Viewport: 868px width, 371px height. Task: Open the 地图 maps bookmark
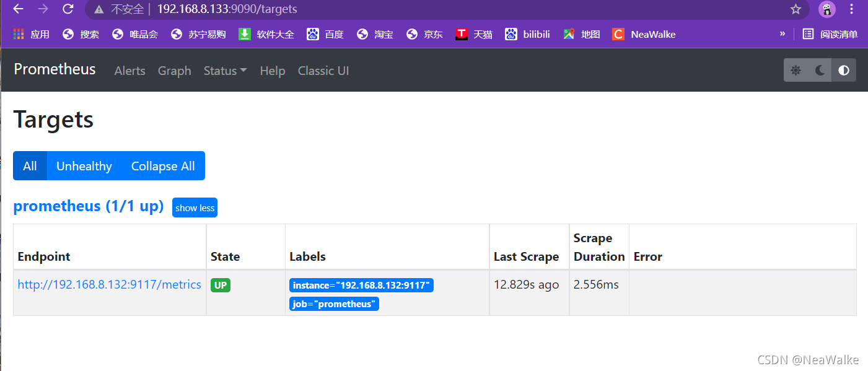point(582,34)
